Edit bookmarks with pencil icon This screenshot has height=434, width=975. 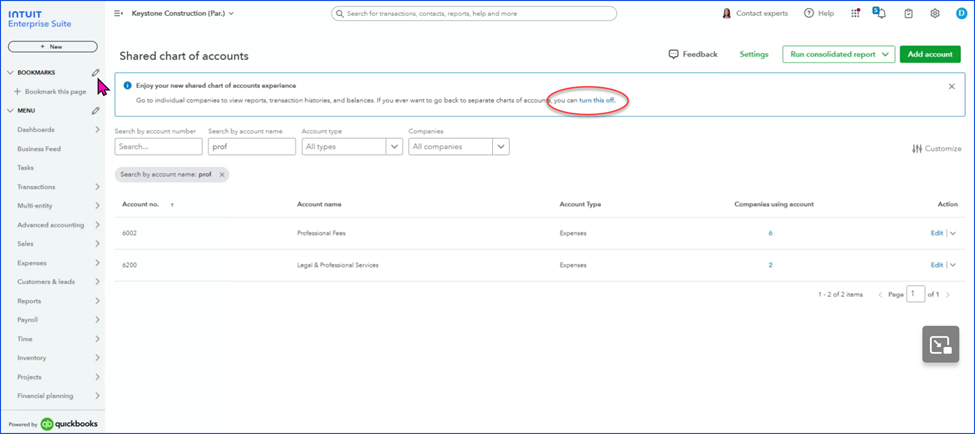coord(95,73)
